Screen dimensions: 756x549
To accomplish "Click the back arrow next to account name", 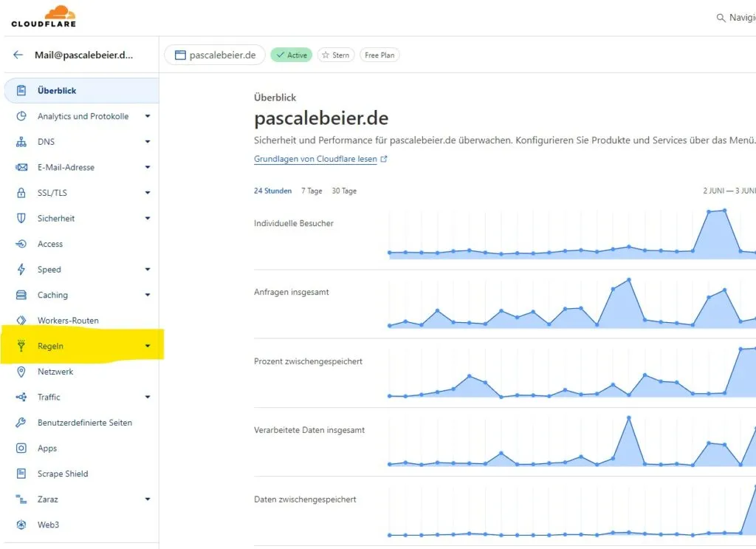I will (x=18, y=55).
